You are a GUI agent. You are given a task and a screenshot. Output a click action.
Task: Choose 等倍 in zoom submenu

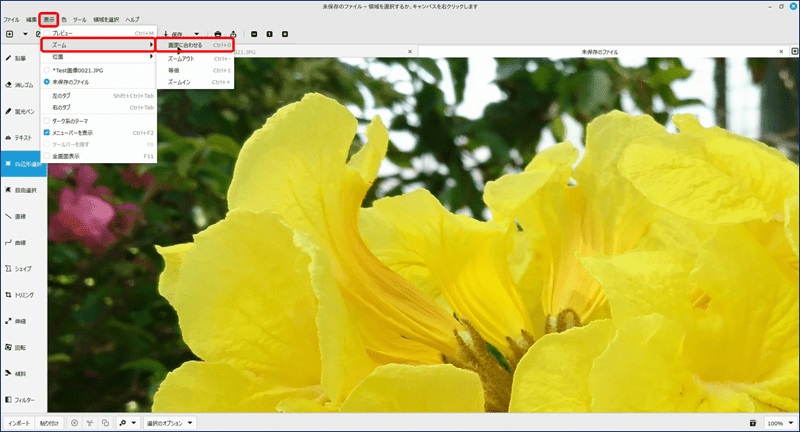pyautogui.click(x=195, y=70)
